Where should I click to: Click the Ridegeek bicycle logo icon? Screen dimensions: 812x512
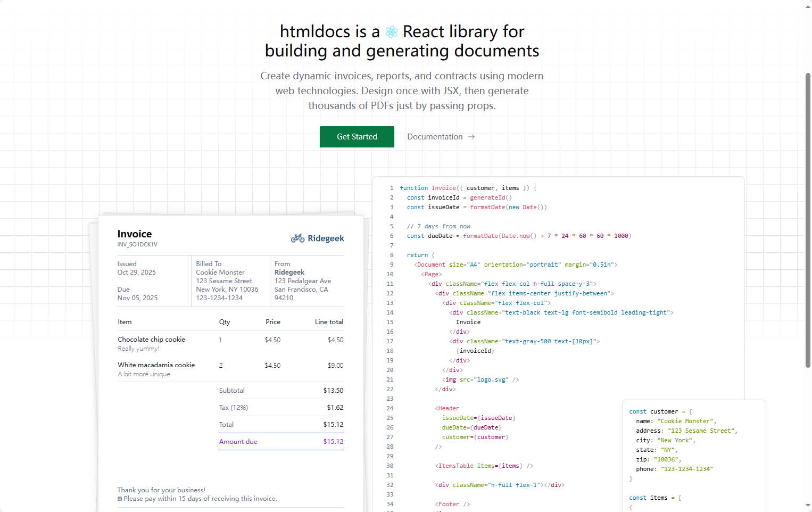pos(297,238)
